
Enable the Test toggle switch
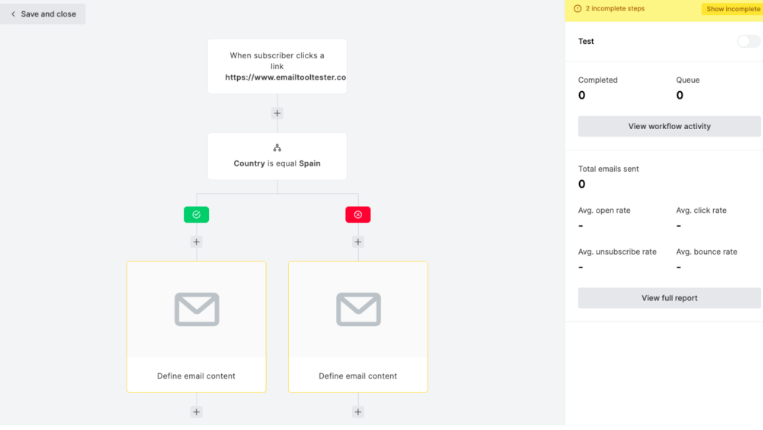[x=748, y=41]
